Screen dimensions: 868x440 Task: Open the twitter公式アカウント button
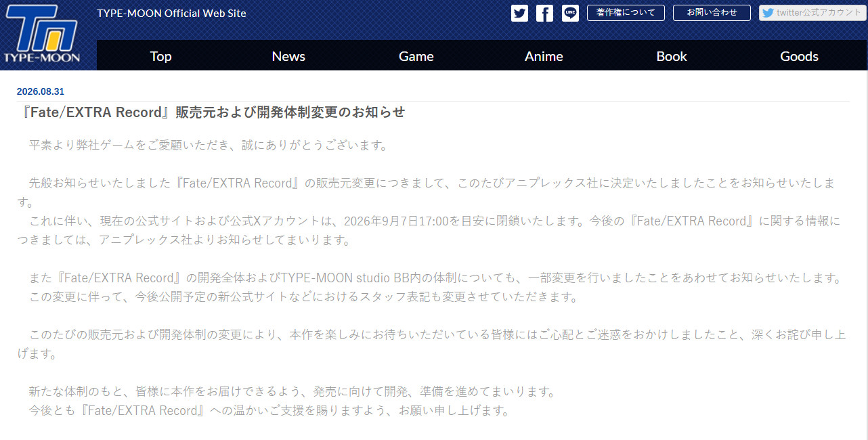click(x=812, y=13)
